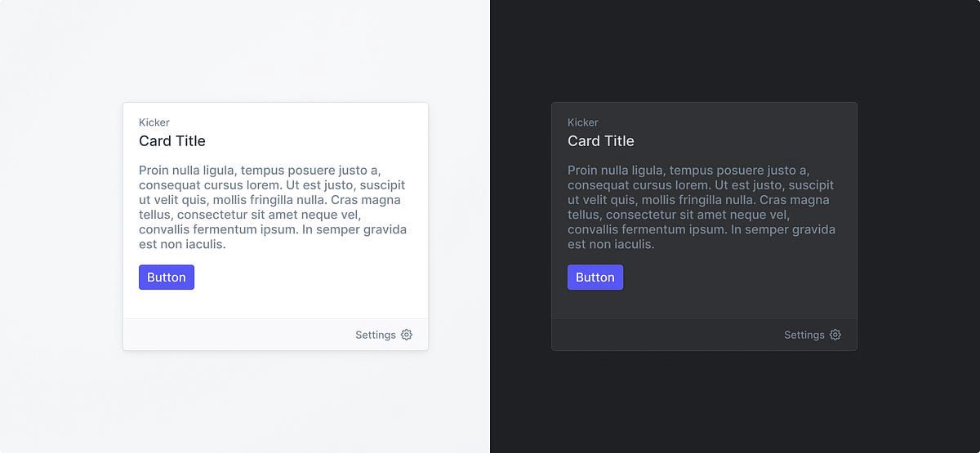The image size is (980, 453).
Task: Click the text "est non iaculis." in the dark card
Action: [611, 244]
